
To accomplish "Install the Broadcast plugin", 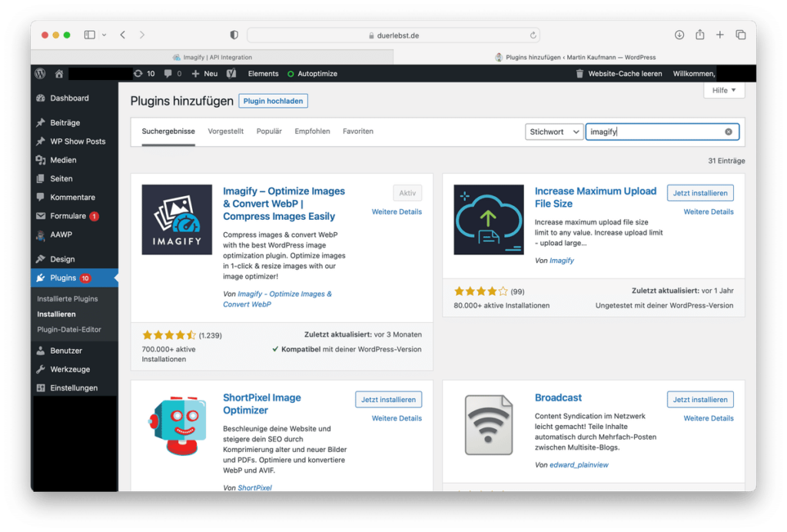I will click(x=700, y=400).
